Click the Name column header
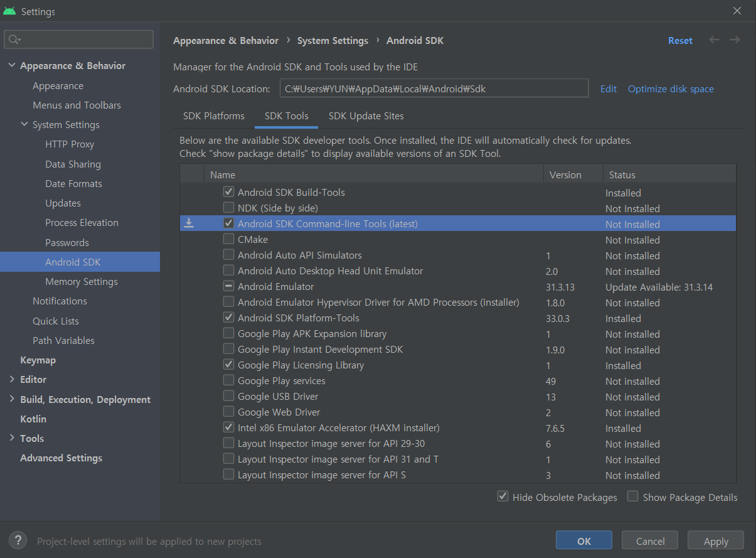The image size is (756, 558). coord(374,174)
